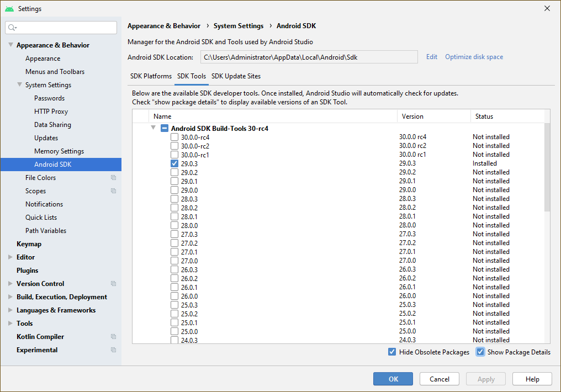Uncheck the installed 29.0.3 checkbox

pyautogui.click(x=174, y=163)
